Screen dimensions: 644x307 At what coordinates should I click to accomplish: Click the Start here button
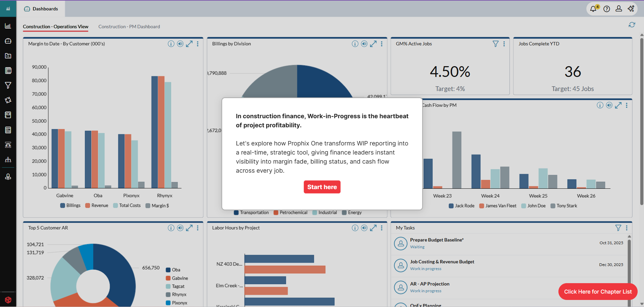(322, 187)
